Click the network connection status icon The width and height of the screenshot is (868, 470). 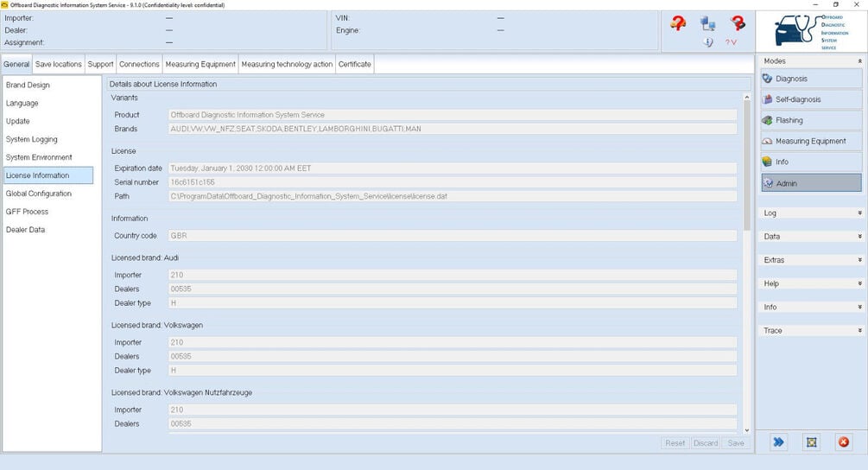708,23
